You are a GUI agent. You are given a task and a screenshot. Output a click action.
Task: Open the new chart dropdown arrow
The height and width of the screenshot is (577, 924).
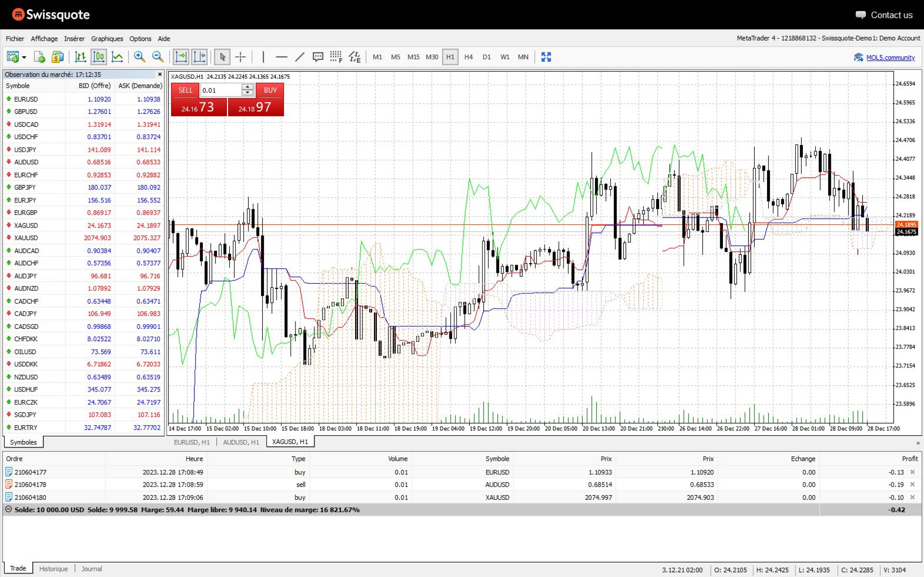pos(24,58)
